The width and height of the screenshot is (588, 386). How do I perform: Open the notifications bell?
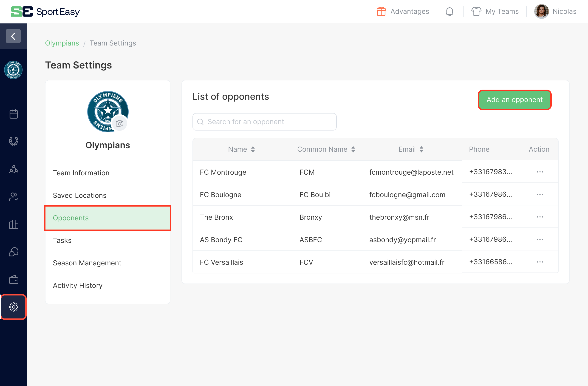[x=449, y=12]
